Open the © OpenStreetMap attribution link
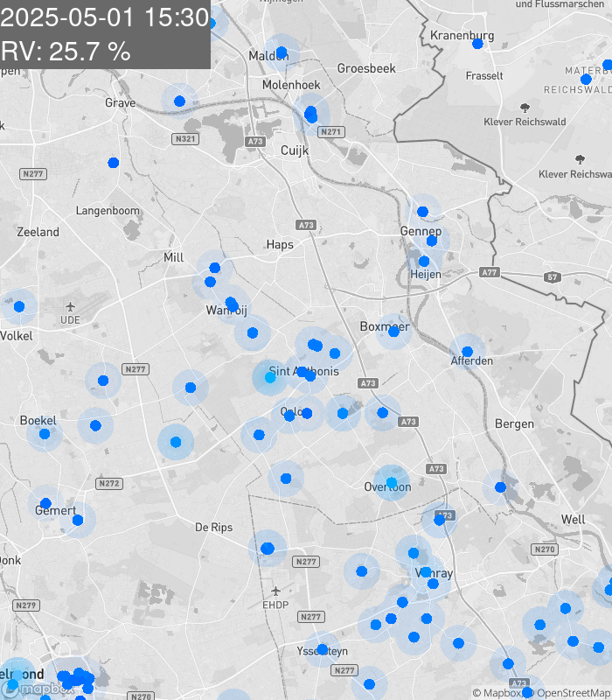Screen dimensions: 612x700 point(569,693)
